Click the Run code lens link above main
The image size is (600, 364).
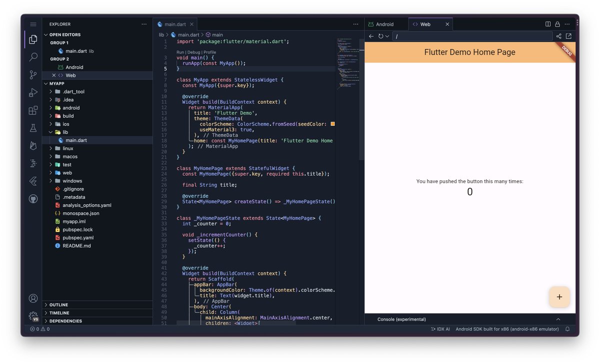point(180,52)
